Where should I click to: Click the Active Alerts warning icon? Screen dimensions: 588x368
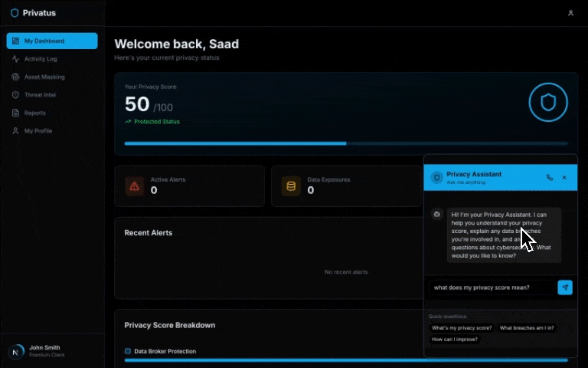point(135,186)
